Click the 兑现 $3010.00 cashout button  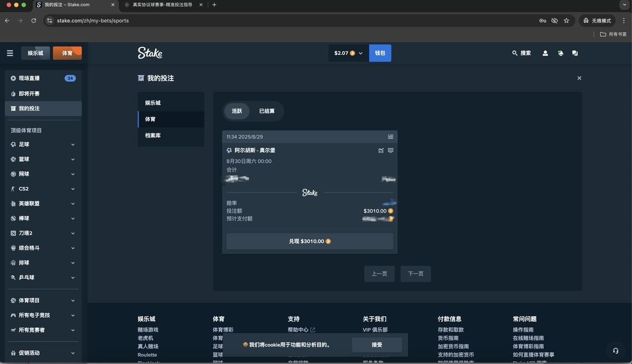click(310, 241)
